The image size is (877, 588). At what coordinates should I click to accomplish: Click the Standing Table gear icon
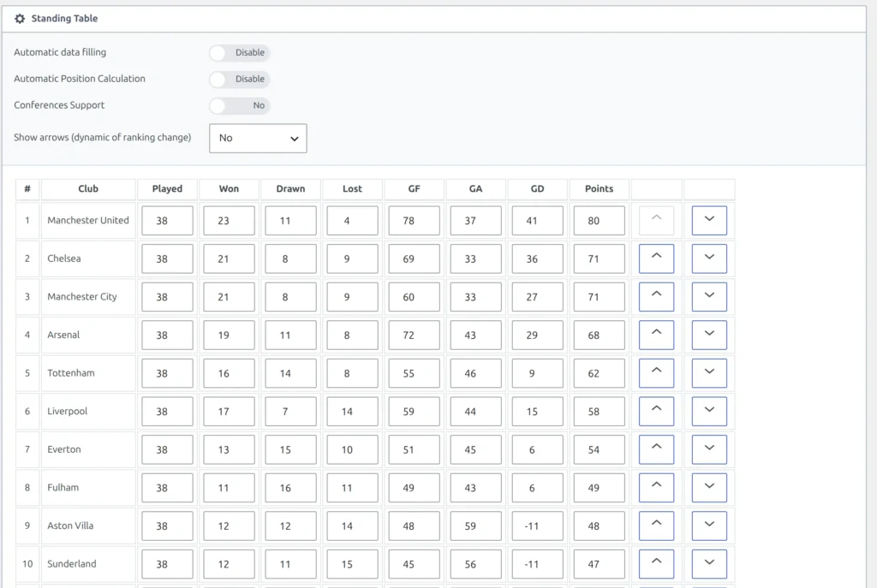20,19
